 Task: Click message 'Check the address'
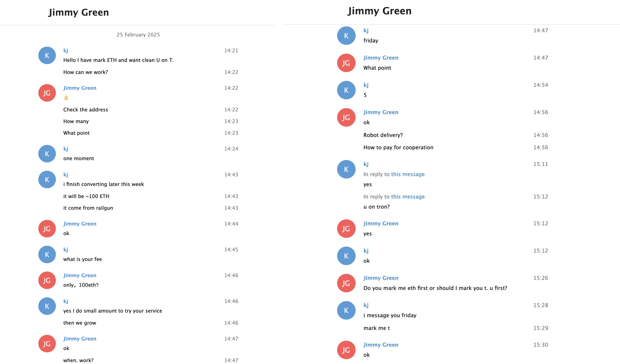coord(86,110)
